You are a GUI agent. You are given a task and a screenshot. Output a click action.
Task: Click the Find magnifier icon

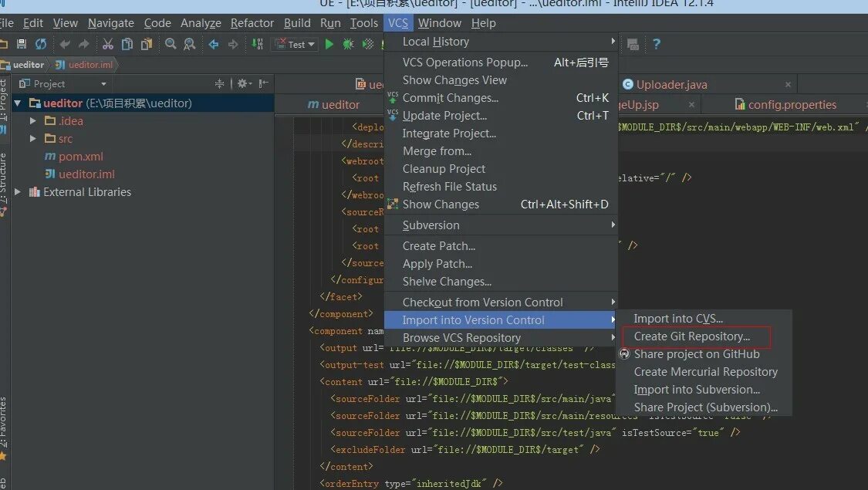[171, 44]
